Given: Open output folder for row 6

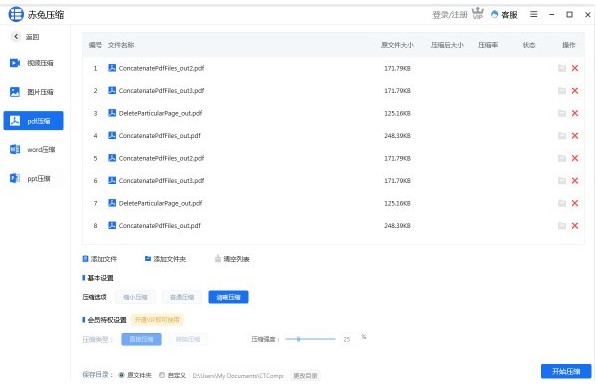Looking at the screenshot, I should click(x=562, y=181).
